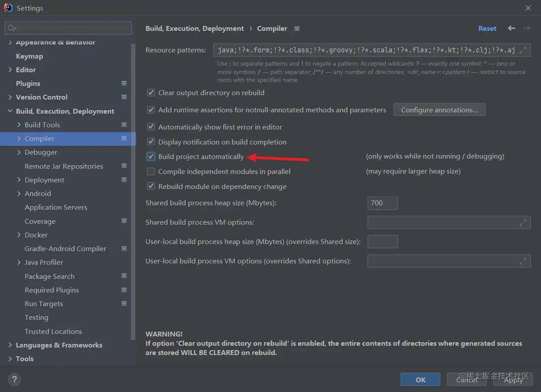The width and height of the screenshot is (541, 392).
Task: Expand the Build Tools node
Action: tap(19, 125)
